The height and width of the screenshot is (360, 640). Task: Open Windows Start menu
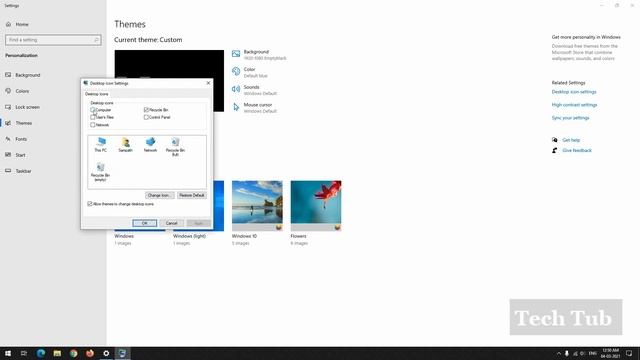pyautogui.click(x=8, y=353)
